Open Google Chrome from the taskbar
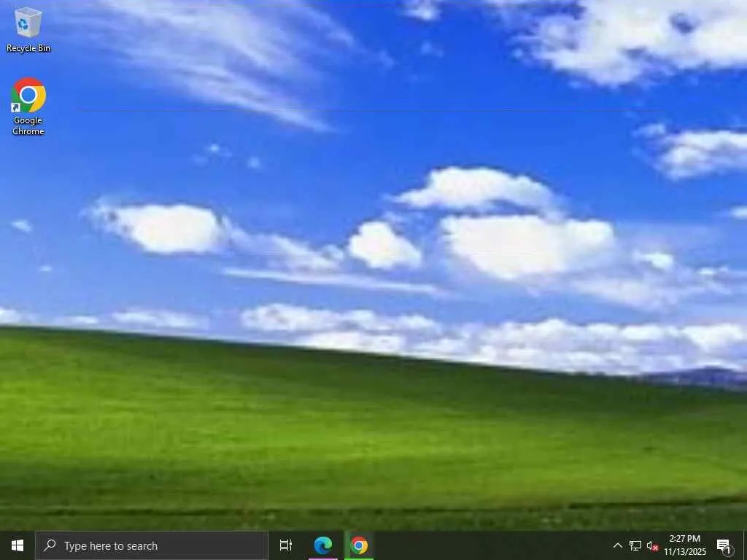Viewport: 747px width, 560px height. 359,545
